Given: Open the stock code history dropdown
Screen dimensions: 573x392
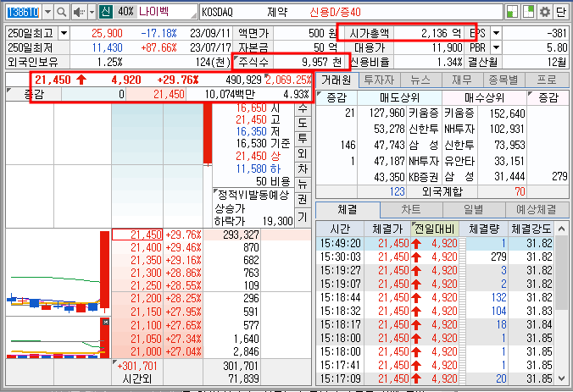Looking at the screenshot, I should (47, 13).
